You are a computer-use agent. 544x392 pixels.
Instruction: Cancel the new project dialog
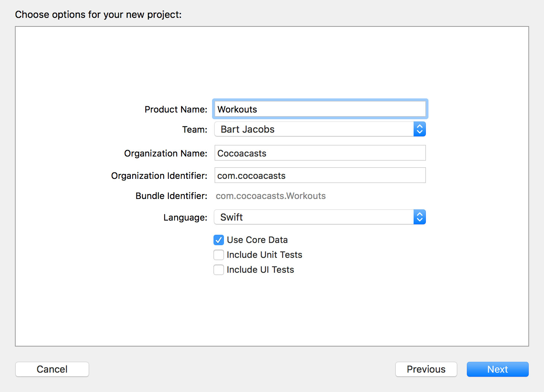click(52, 369)
